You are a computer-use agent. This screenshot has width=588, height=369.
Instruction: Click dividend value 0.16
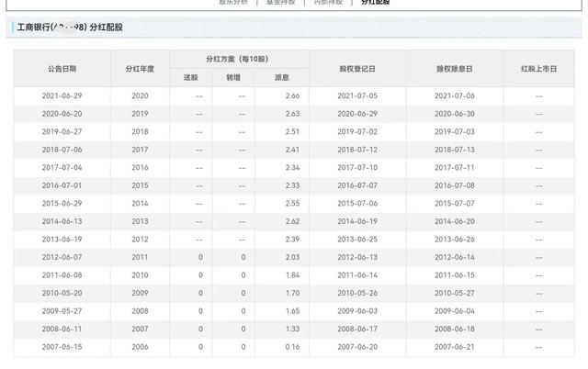click(292, 347)
